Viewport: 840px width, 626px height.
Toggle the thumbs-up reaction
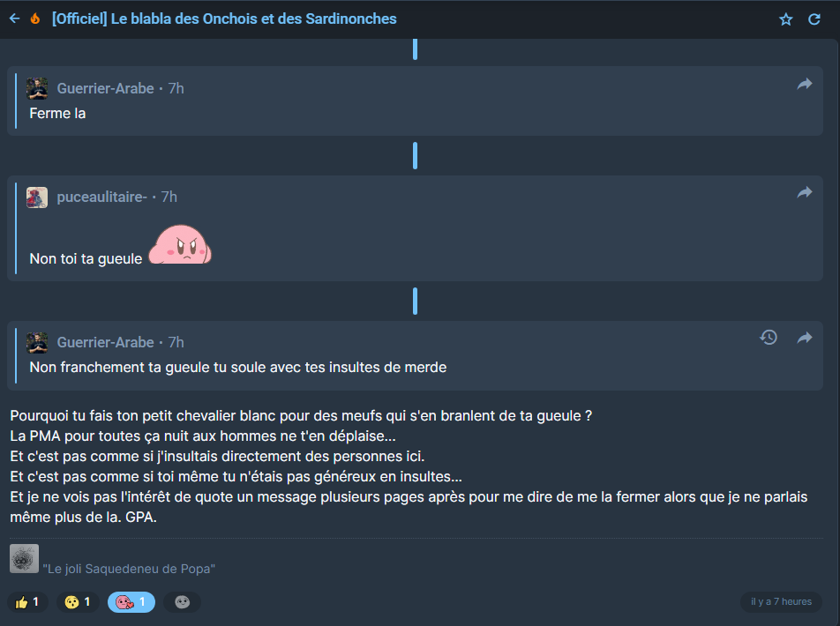pos(27,602)
